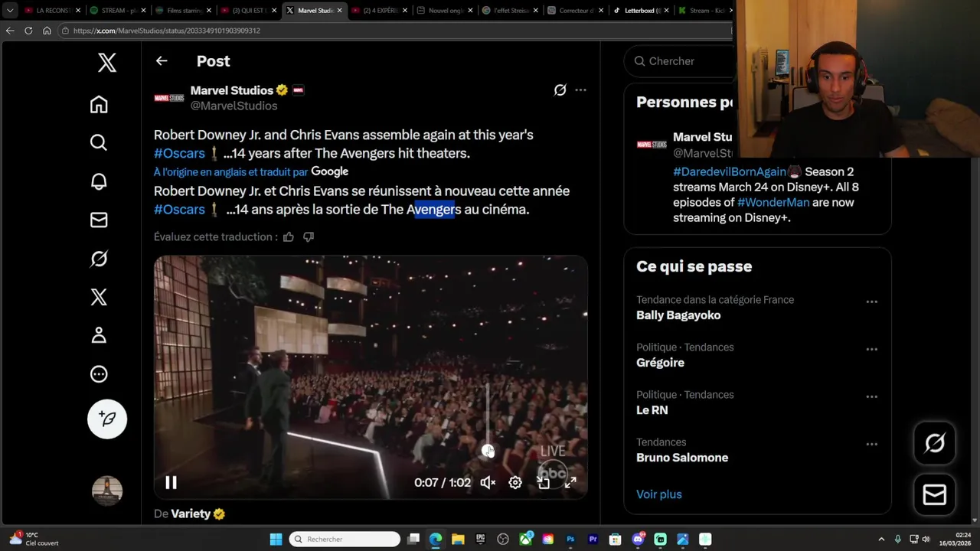The width and height of the screenshot is (980, 551).
Task: Open three-dot menu on the post
Action: [580, 90]
